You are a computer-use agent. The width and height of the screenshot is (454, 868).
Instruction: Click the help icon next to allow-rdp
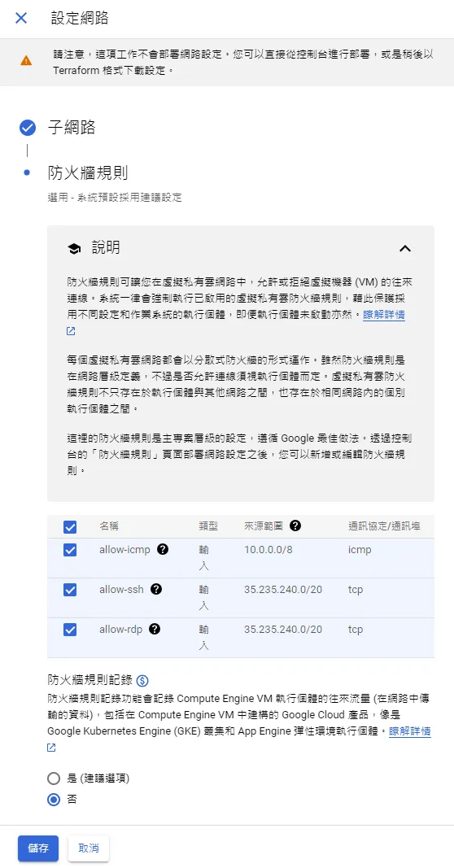pos(155,630)
